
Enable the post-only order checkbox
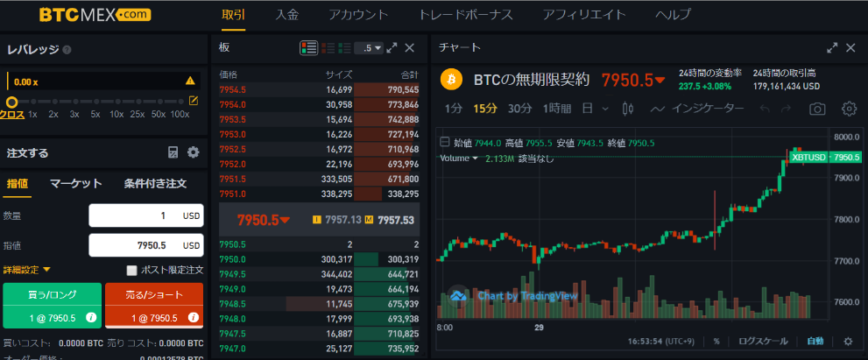click(x=131, y=271)
